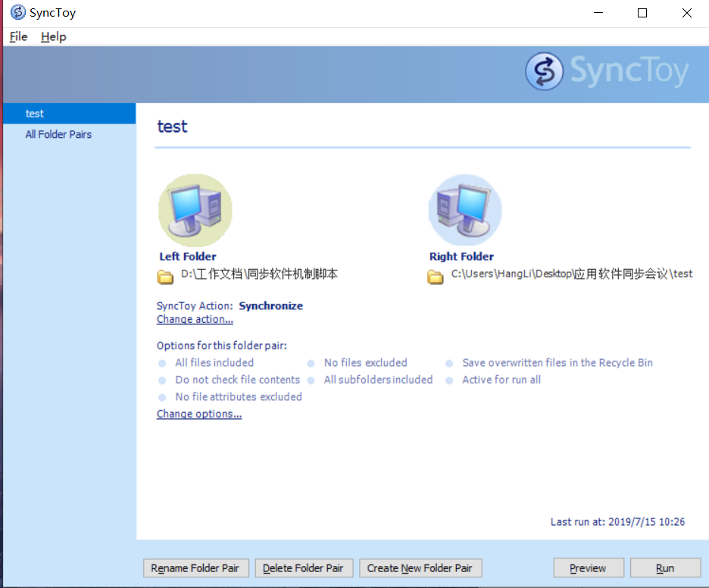Click the left folder path 'D:\工作文档\同步软件机制脚本'
The image size is (709, 588).
[x=259, y=274]
